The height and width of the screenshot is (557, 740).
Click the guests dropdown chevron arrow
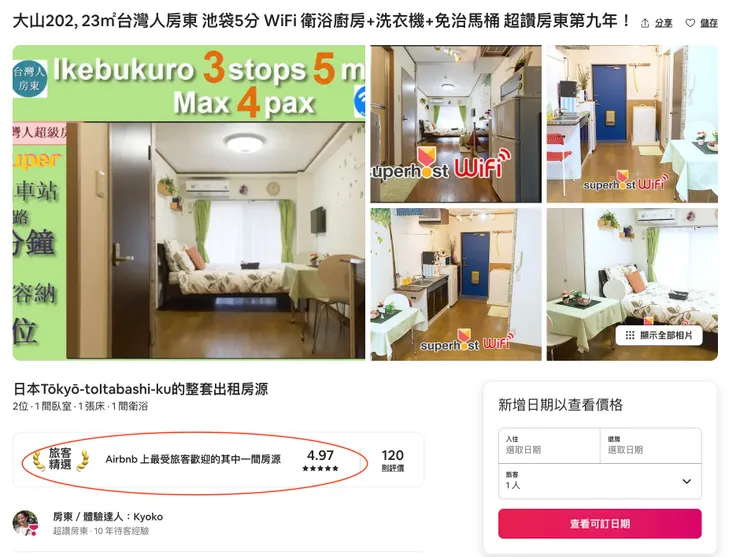point(687,481)
